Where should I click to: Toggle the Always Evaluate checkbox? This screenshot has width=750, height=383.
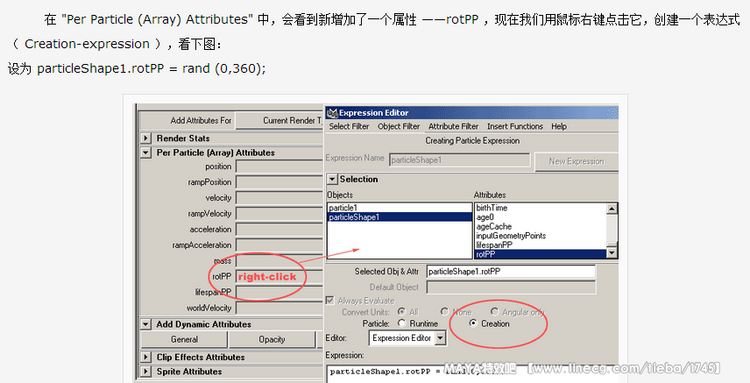(x=330, y=300)
